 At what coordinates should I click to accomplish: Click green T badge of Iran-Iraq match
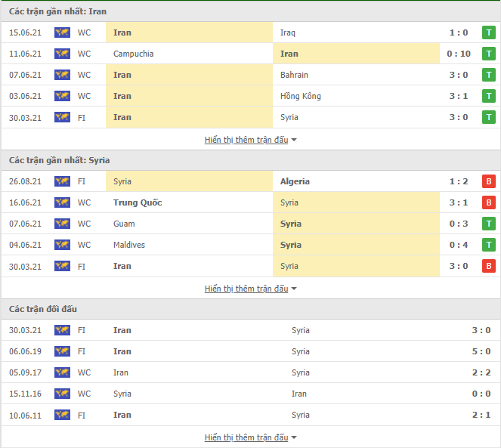489,32
